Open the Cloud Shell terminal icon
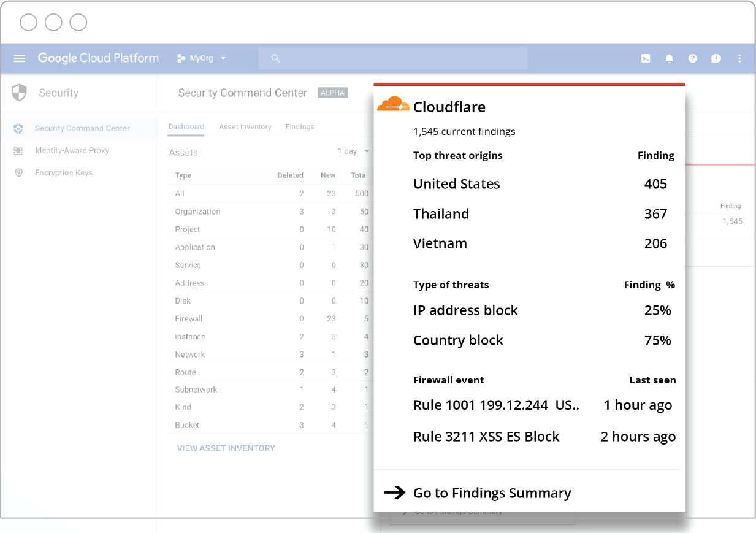 (x=646, y=58)
